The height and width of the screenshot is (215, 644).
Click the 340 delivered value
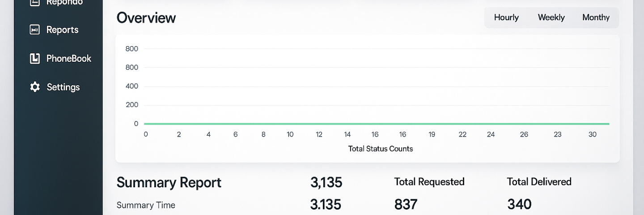519,205
